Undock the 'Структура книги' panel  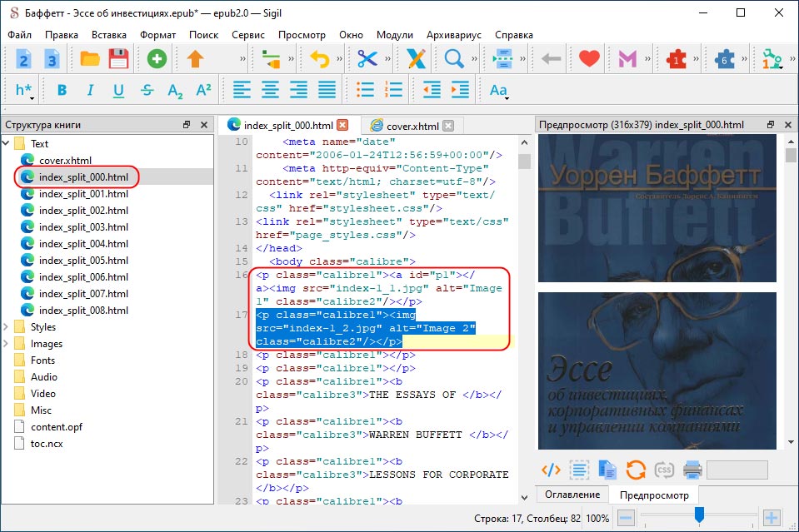coord(187,125)
